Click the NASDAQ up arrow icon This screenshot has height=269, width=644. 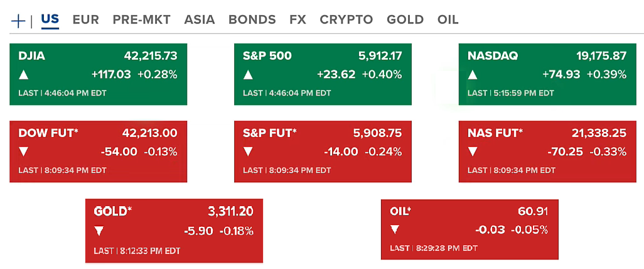tap(473, 75)
